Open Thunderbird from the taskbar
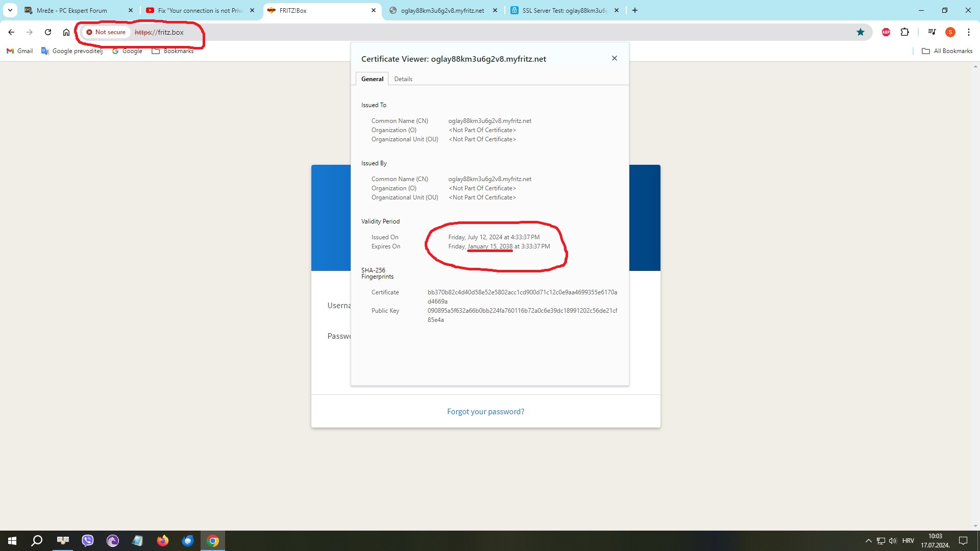The height and width of the screenshot is (551, 980). 188,541
